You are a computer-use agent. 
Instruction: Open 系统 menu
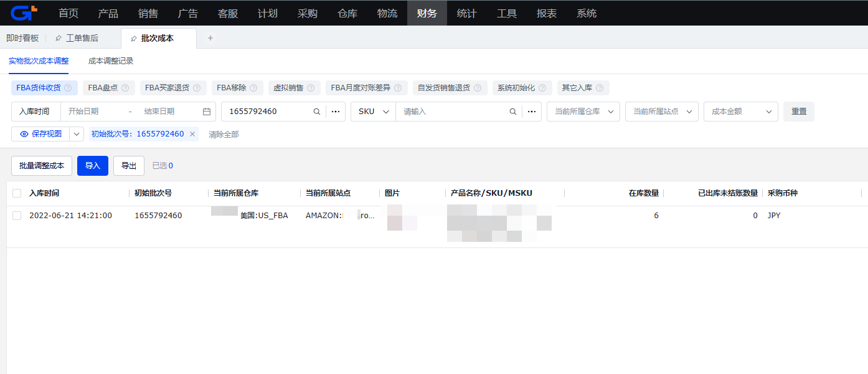point(587,13)
